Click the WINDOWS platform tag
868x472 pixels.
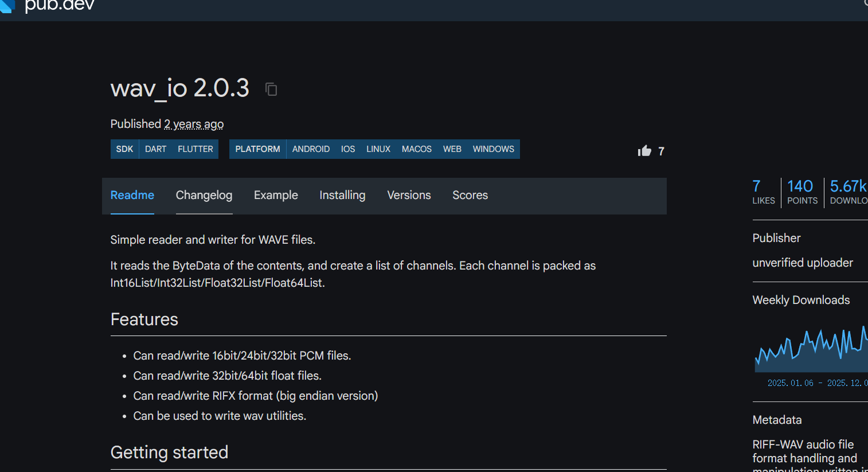pos(493,149)
